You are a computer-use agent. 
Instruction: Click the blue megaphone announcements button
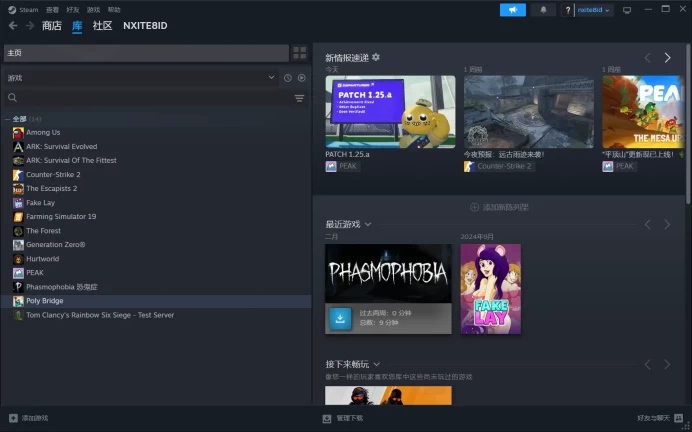point(513,10)
